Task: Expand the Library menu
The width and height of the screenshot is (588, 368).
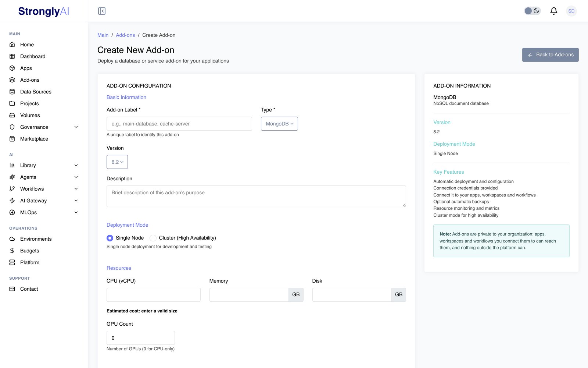Action: 44,165
